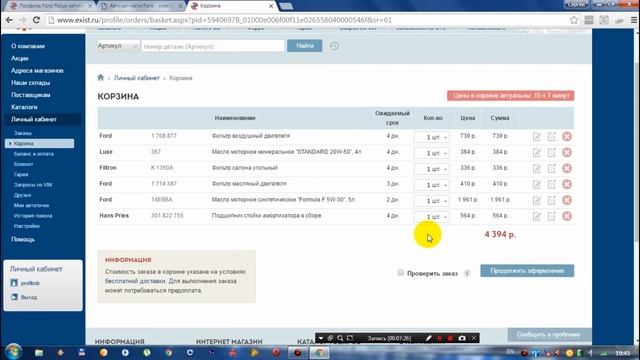Screen dimensions: 640x360
Task: Enable the Проверить заказ checkbox
Action: [x=400, y=272]
